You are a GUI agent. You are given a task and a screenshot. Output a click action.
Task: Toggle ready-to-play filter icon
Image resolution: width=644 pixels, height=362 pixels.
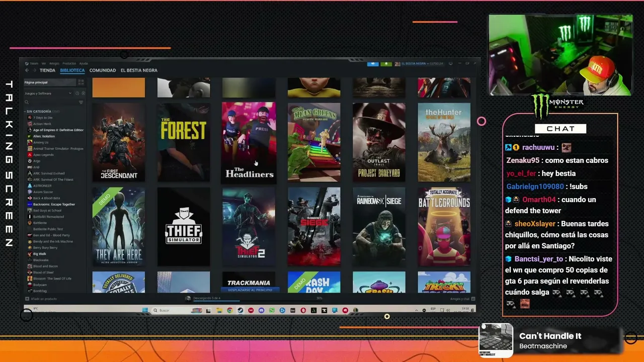(x=83, y=94)
